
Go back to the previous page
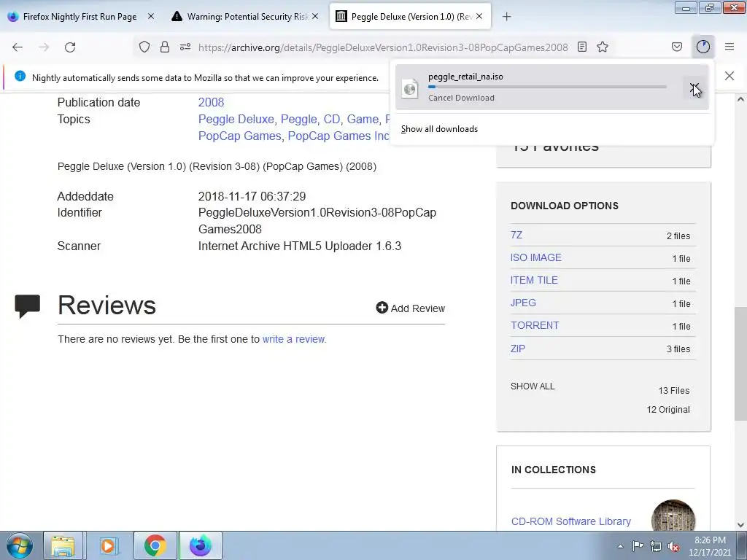pos(18,47)
